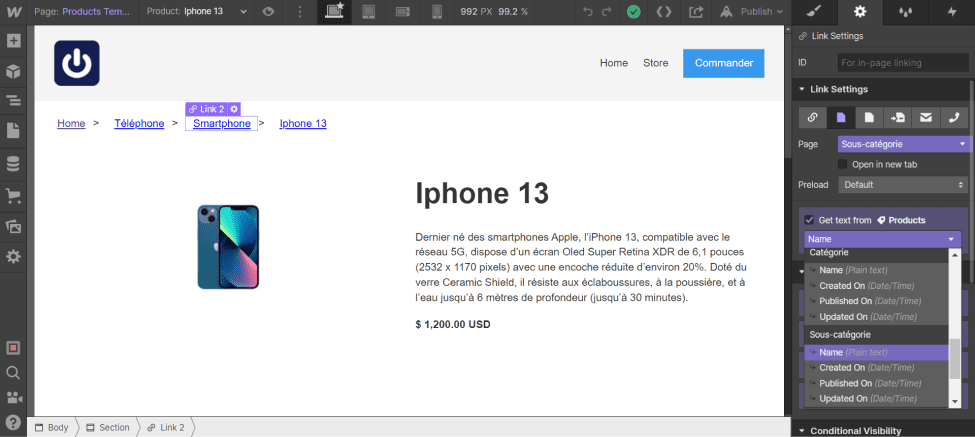
Task: Choose the URL link type icon
Action: point(812,117)
